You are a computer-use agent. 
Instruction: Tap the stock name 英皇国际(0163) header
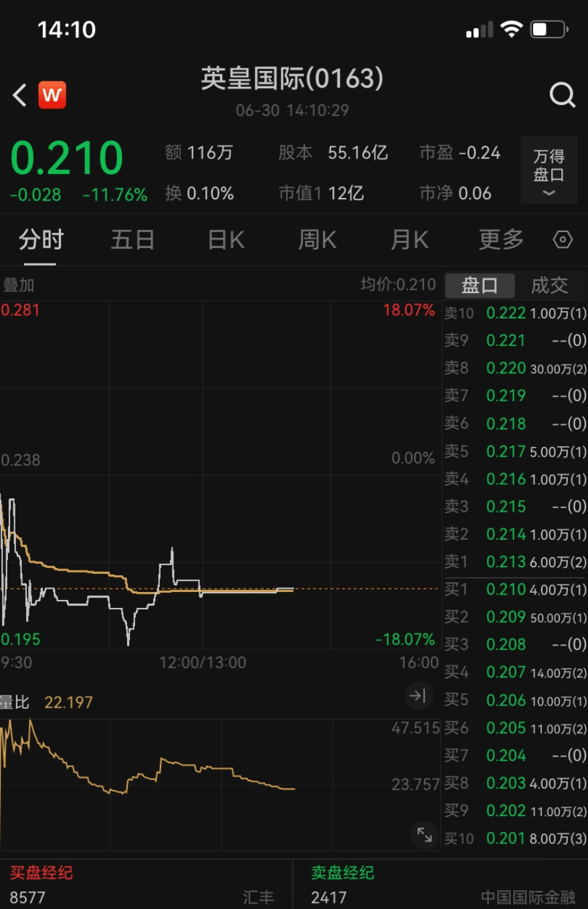click(x=293, y=79)
